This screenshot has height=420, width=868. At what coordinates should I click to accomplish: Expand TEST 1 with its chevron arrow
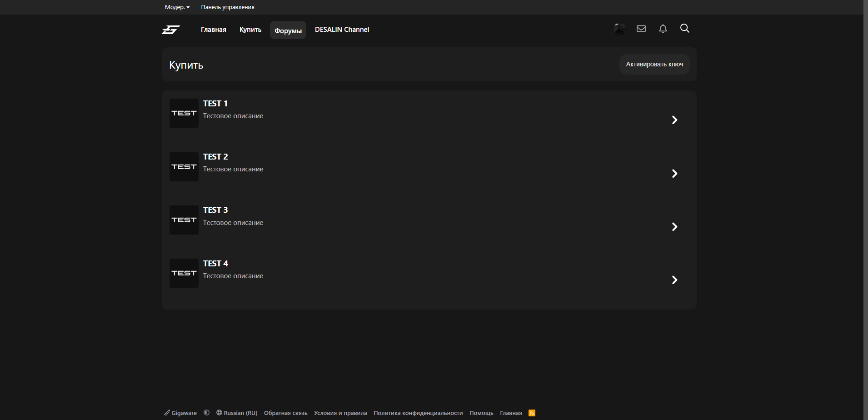point(674,120)
